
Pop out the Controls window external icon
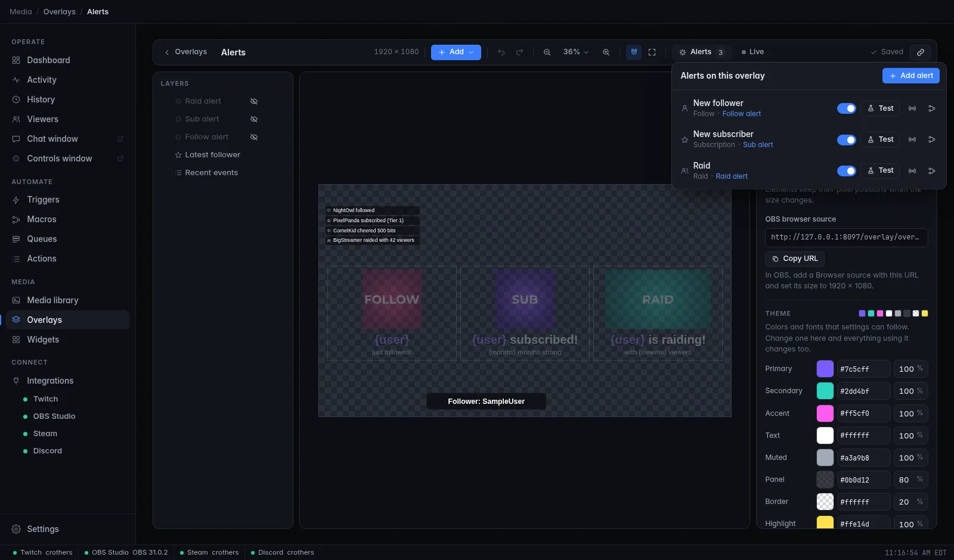click(x=120, y=158)
